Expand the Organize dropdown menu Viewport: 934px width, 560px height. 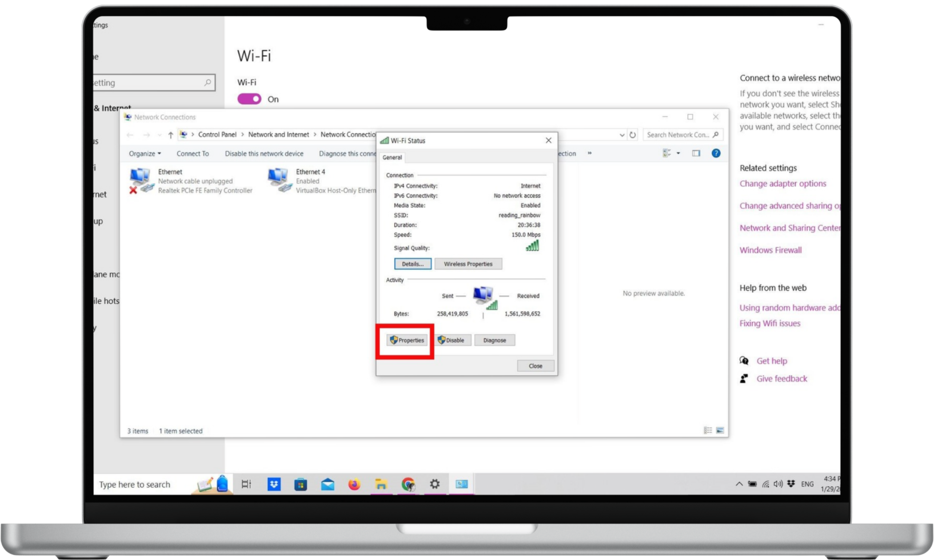coord(145,153)
